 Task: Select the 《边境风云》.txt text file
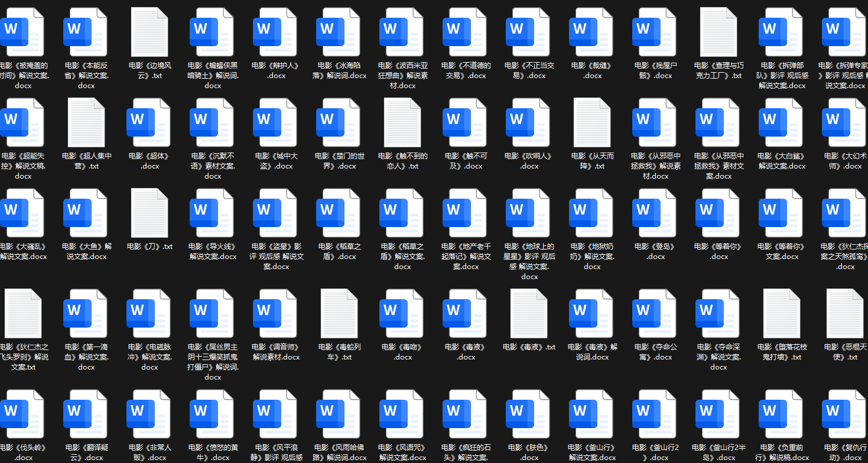[x=149, y=31]
